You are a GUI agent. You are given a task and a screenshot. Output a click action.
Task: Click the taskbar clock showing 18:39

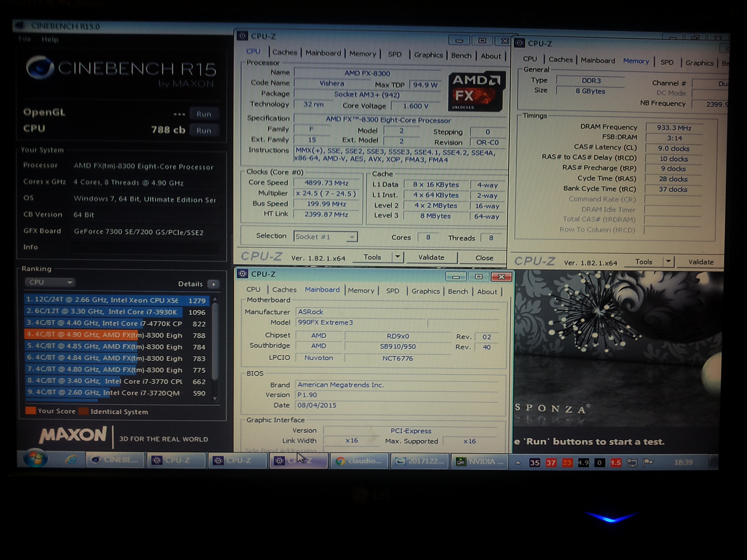click(x=683, y=462)
